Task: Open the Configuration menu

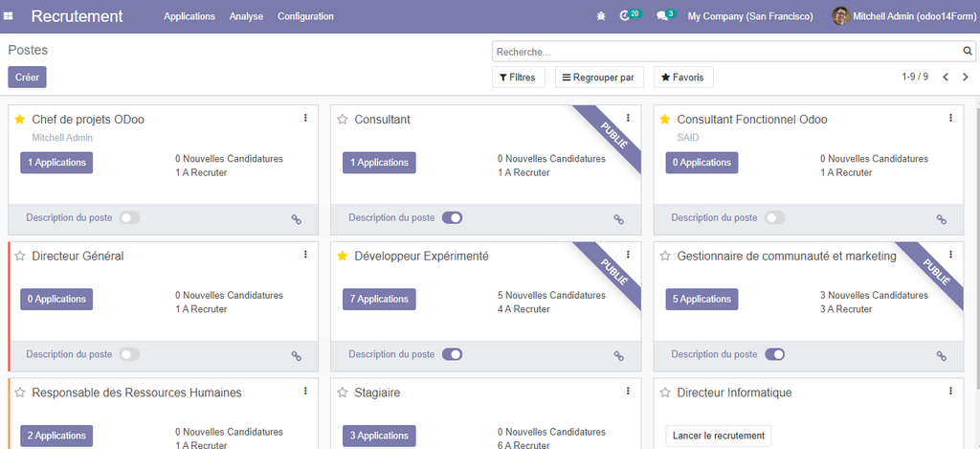Action: point(305,16)
